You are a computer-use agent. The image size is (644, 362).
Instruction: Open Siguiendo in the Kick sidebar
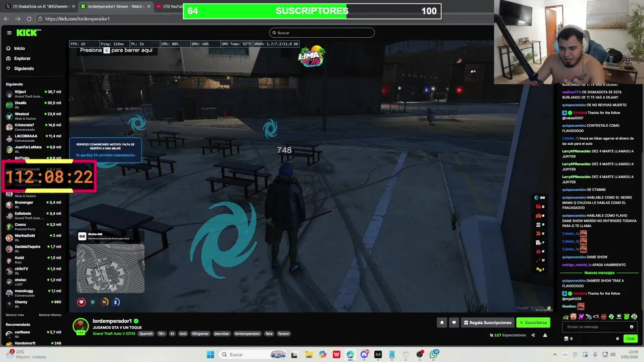(x=24, y=68)
